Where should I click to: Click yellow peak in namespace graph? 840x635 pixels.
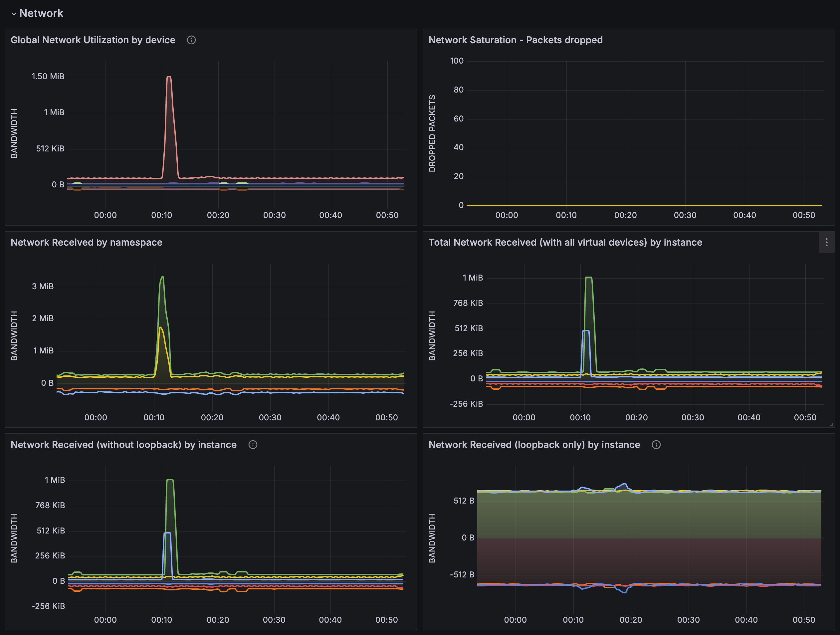click(161, 327)
